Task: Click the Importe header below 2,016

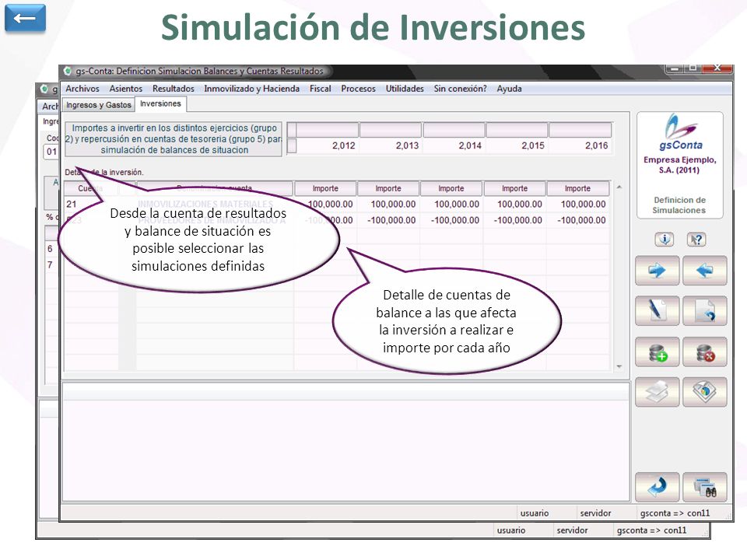Action: 577,188
